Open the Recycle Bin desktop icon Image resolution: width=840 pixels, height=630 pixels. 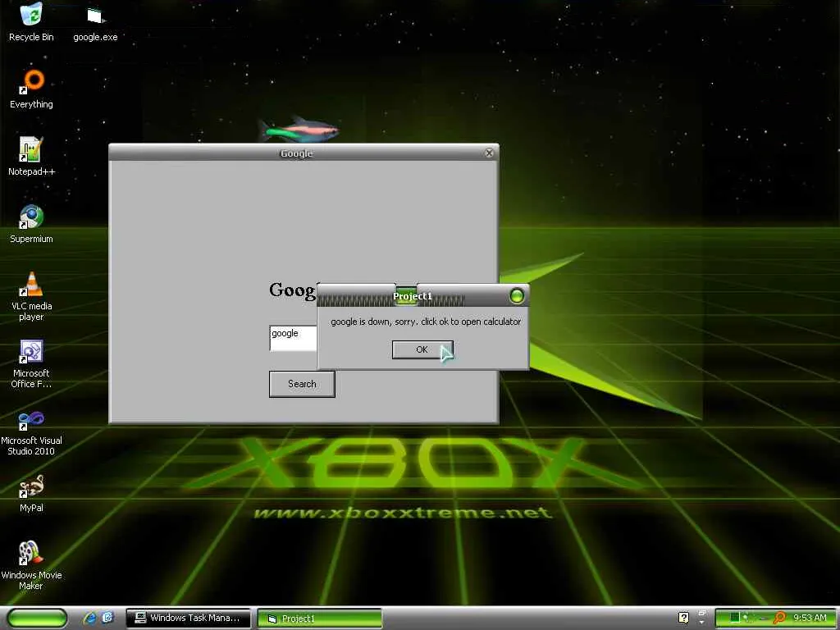[x=32, y=22]
